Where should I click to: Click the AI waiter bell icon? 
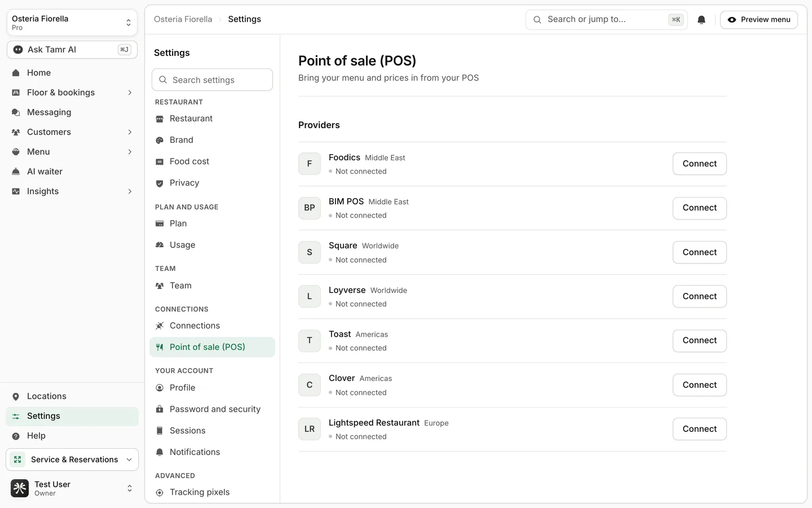(16, 172)
